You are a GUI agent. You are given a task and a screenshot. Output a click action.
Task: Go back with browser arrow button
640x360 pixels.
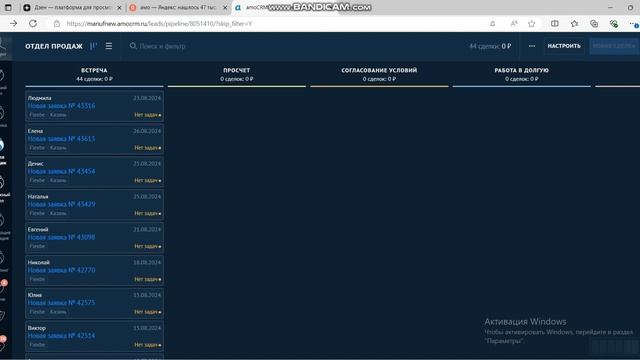pyautogui.click(x=13, y=24)
